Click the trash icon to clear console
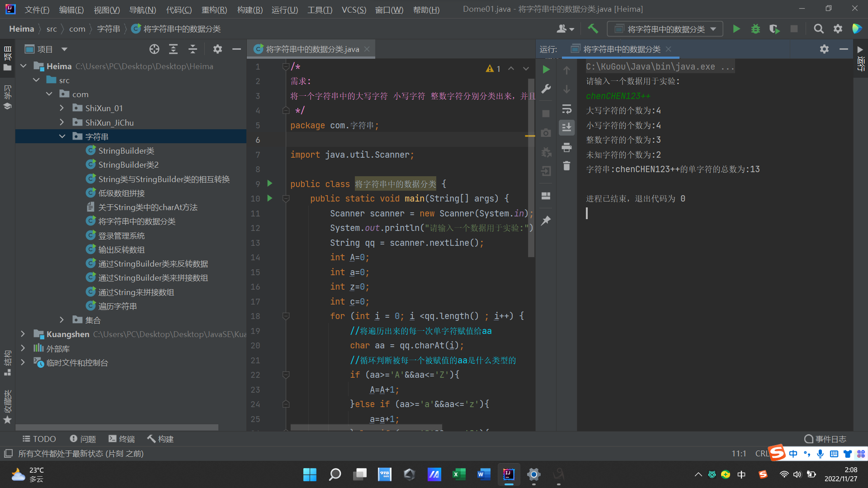868x488 pixels. point(566,166)
